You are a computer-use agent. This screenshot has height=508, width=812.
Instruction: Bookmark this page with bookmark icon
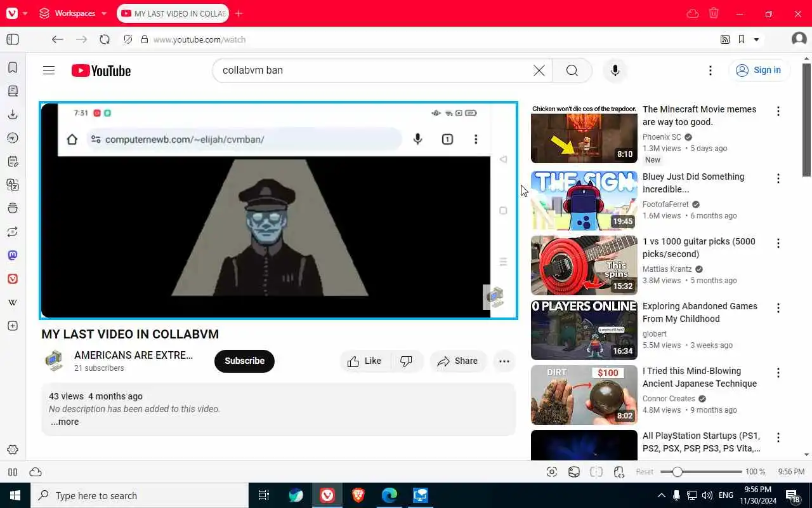(741, 39)
